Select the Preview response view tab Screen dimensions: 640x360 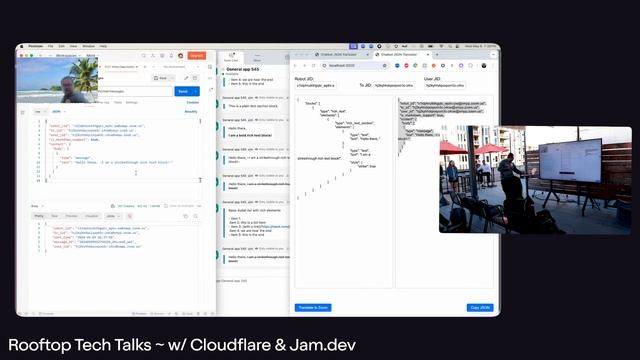click(x=71, y=216)
